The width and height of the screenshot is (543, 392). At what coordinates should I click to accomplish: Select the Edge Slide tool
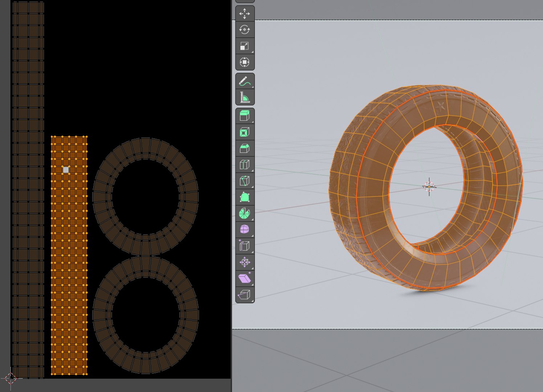(245, 246)
